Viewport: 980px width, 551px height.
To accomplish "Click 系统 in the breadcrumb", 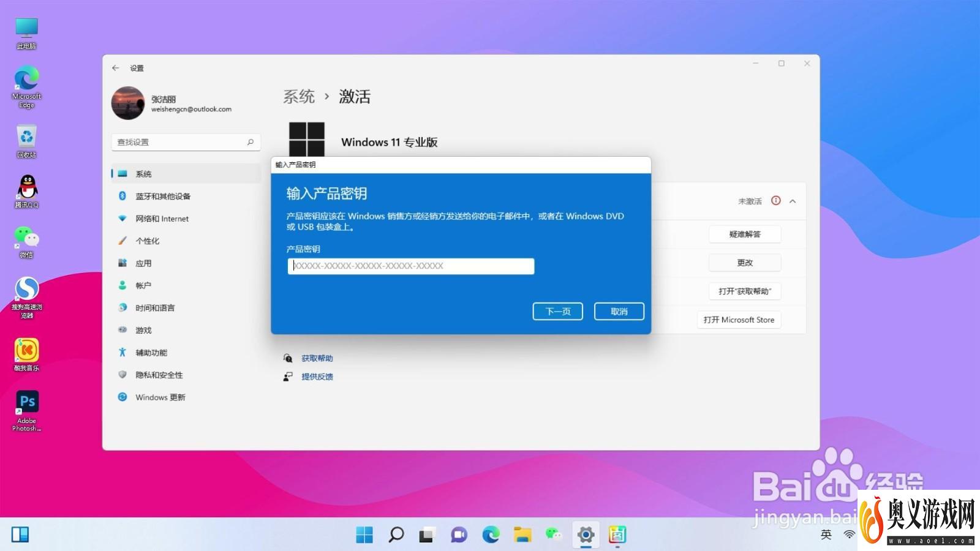I will tap(299, 97).
